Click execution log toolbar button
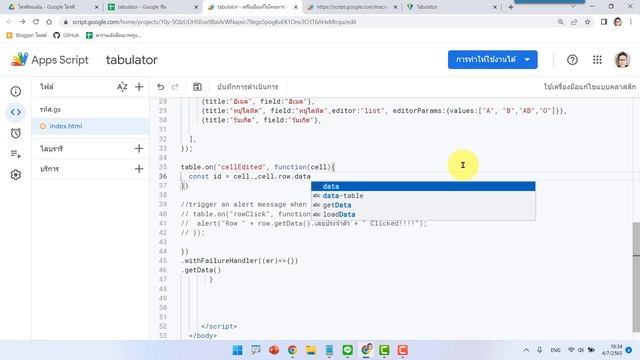Screen dimensions: 640x360 (x=247, y=87)
